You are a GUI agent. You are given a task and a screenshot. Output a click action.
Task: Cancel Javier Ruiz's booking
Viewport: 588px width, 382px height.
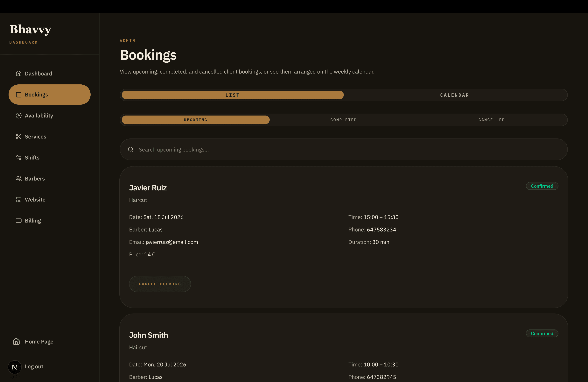tap(160, 284)
